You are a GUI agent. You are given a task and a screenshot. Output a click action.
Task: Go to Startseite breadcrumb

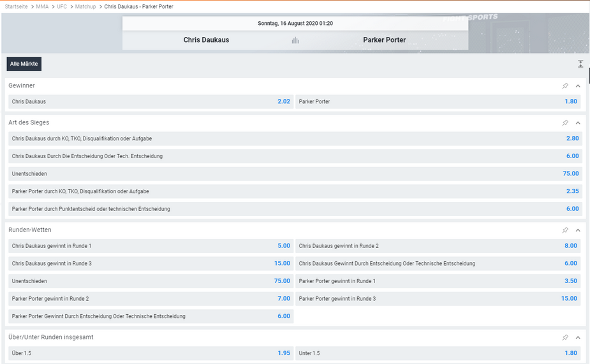click(x=16, y=6)
